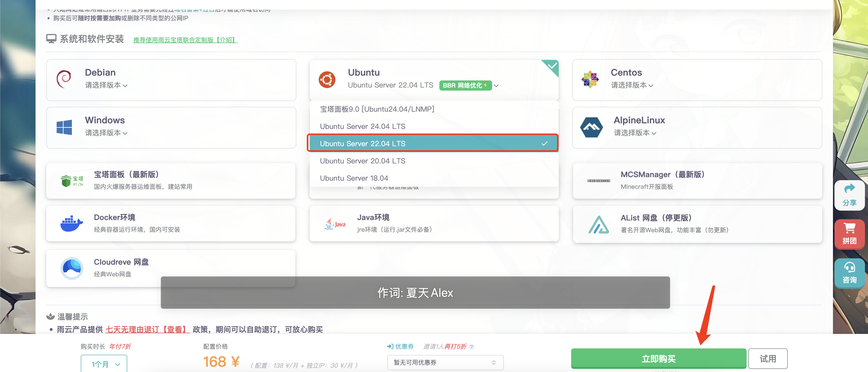
Task: Open the 咨询 headset support button
Action: click(849, 273)
